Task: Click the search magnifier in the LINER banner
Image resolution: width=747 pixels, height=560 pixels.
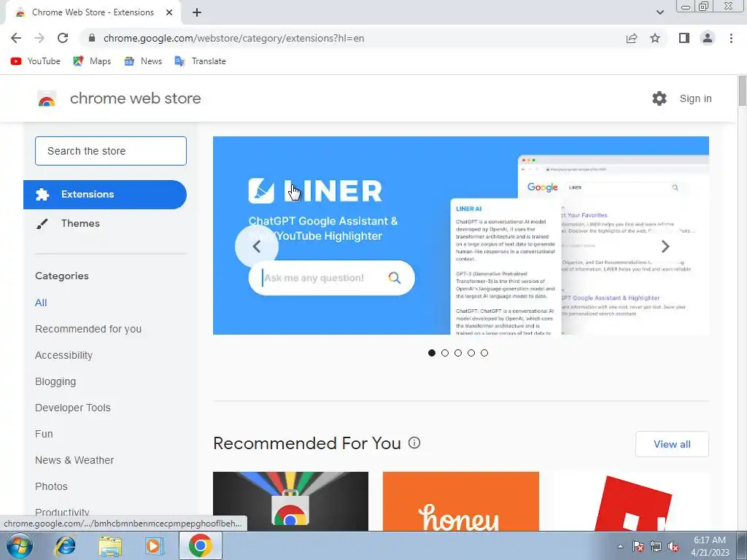Action: 395,278
